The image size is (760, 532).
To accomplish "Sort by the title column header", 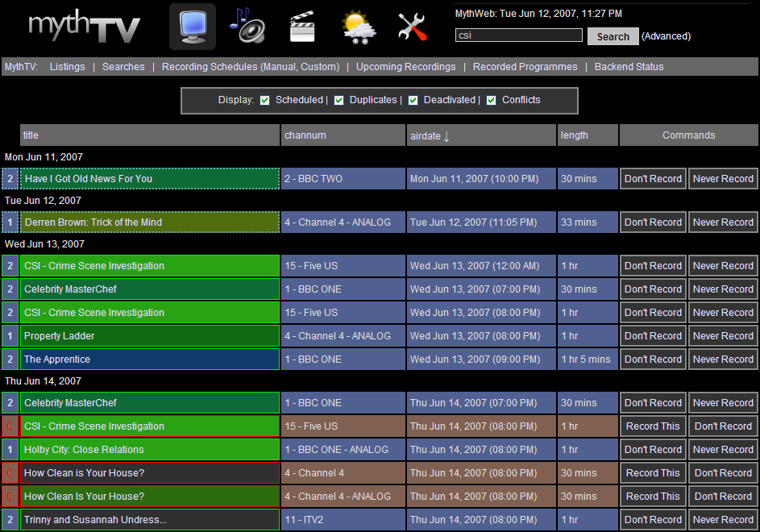I will [150, 135].
